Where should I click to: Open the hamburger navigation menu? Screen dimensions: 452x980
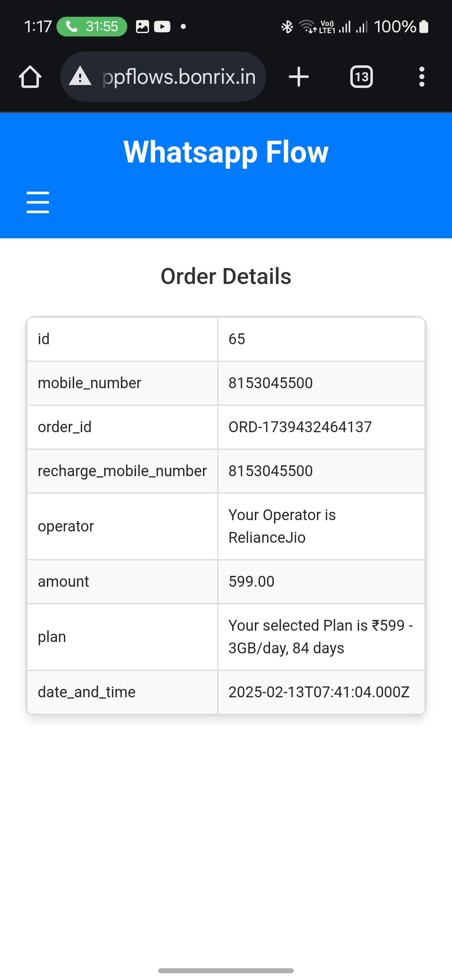[x=38, y=202]
